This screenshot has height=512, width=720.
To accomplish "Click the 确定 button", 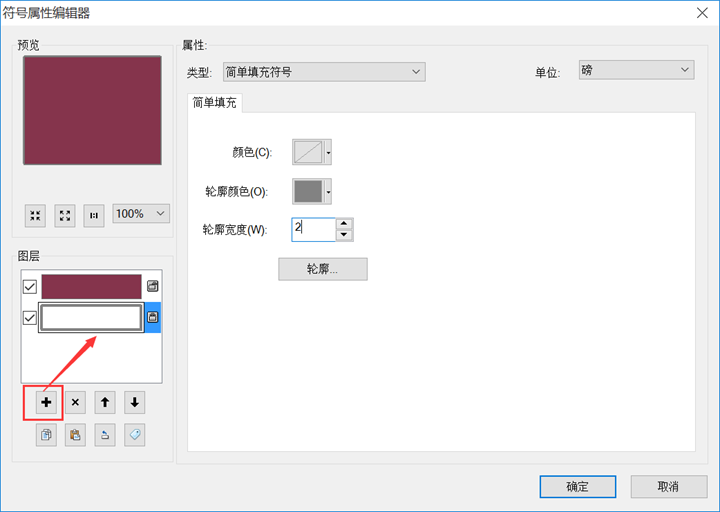I will pyautogui.click(x=578, y=487).
